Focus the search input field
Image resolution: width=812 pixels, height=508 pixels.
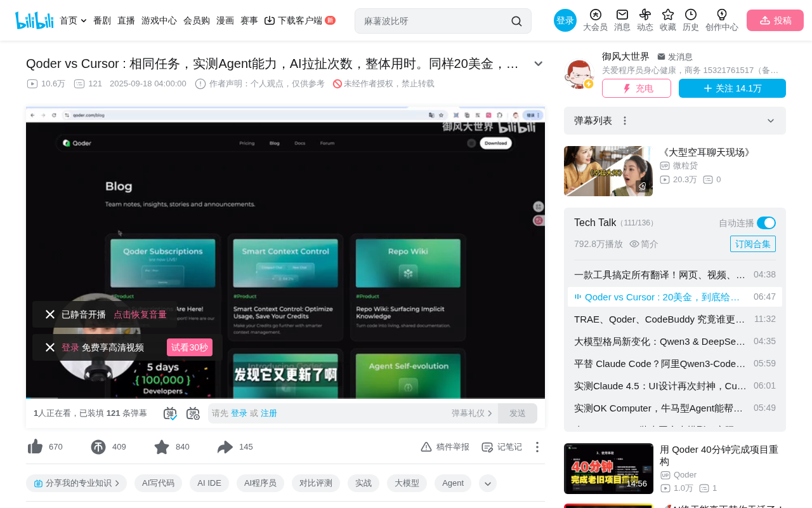click(435, 21)
